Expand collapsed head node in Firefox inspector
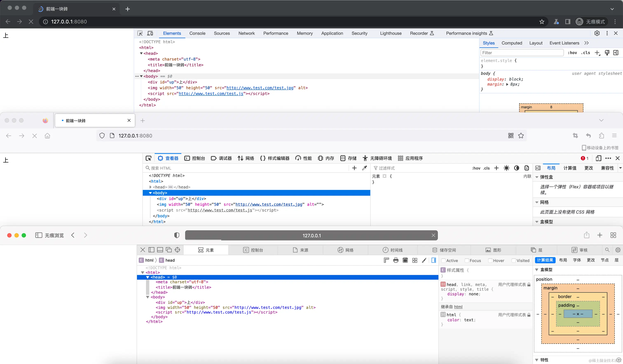The image size is (623, 364). point(150,187)
